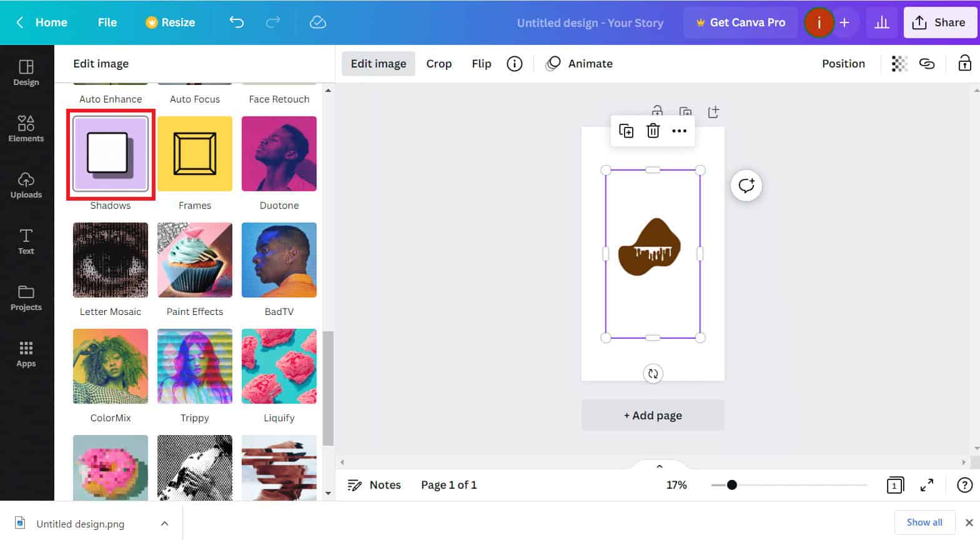
Task: Apply the BadTV effect
Action: [279, 260]
